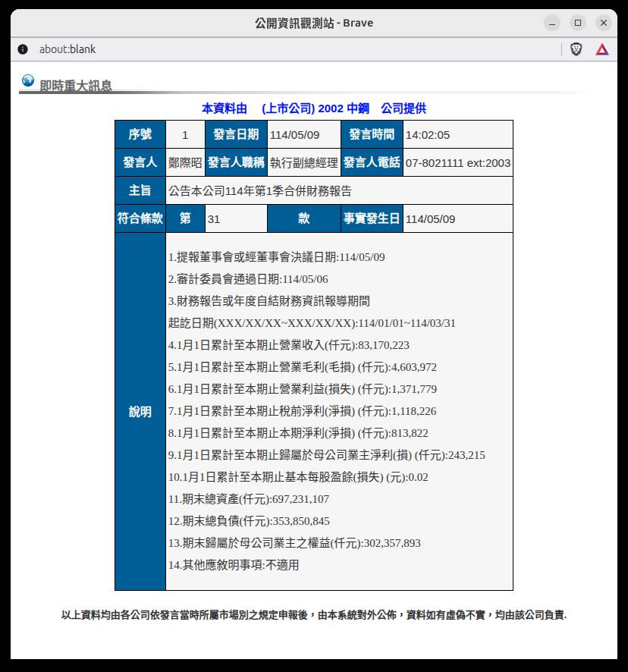Click the 符合條款 header cell
Viewport: 628px width, 672px height.
(x=140, y=218)
